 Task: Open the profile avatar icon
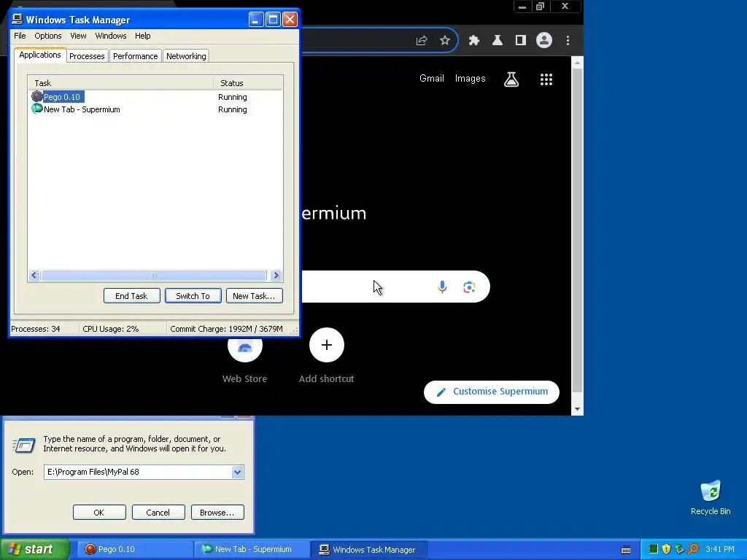[x=544, y=41]
